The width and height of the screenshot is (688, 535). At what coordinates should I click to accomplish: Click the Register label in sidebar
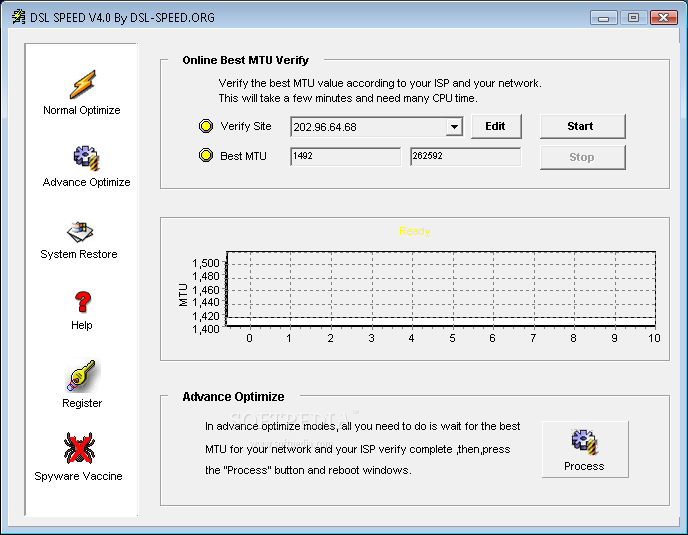[x=82, y=403]
